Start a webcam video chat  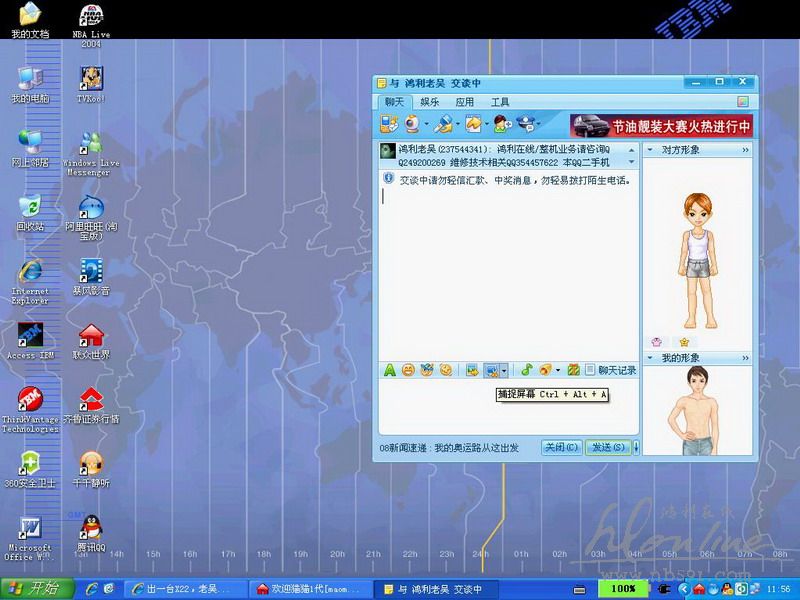point(411,125)
